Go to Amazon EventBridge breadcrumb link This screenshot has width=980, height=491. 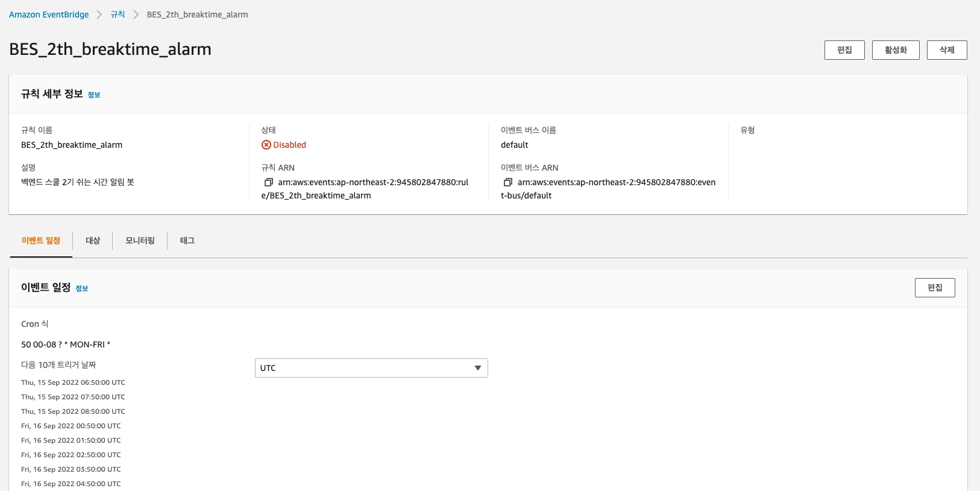coord(49,14)
